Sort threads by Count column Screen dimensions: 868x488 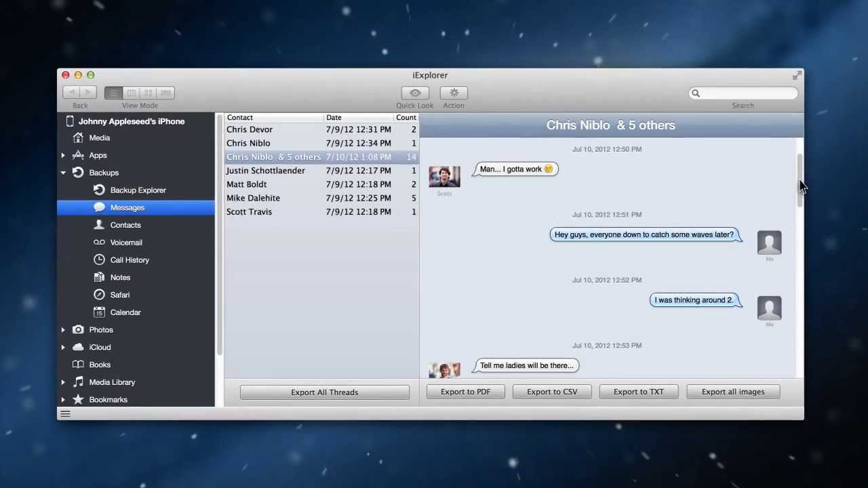tap(406, 117)
